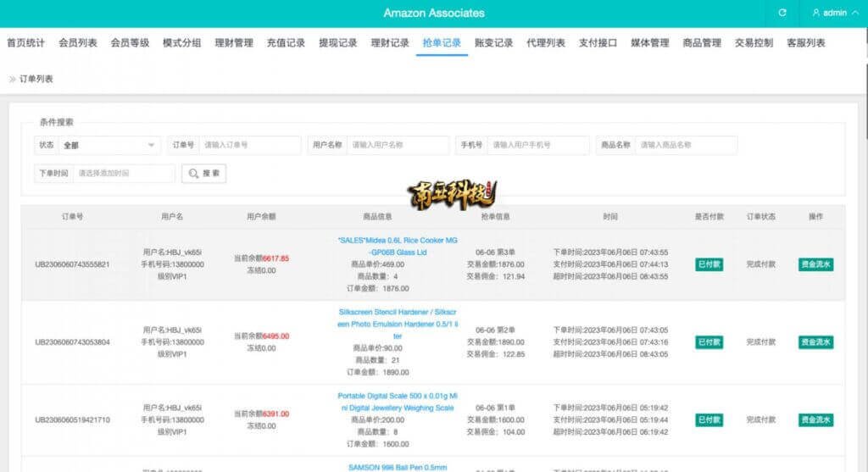868x472 pixels.
Task: Open the 下单时间 date picker field
Action: (x=124, y=173)
